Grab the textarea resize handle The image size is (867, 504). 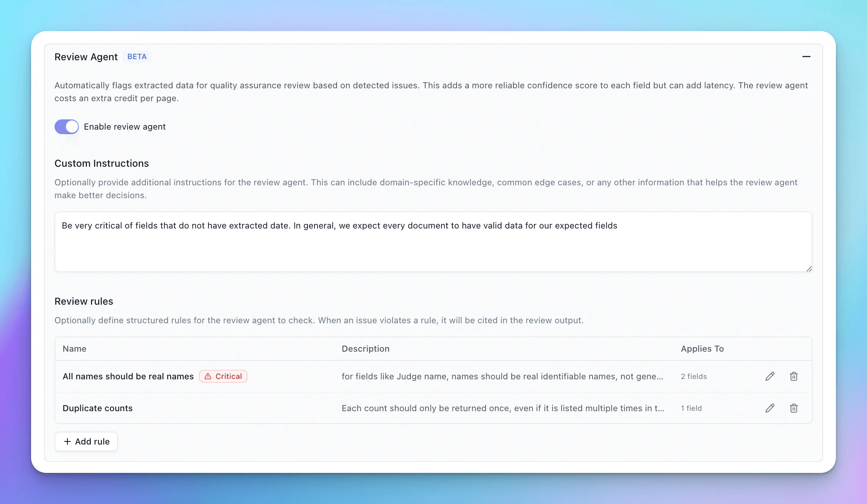pyautogui.click(x=809, y=269)
